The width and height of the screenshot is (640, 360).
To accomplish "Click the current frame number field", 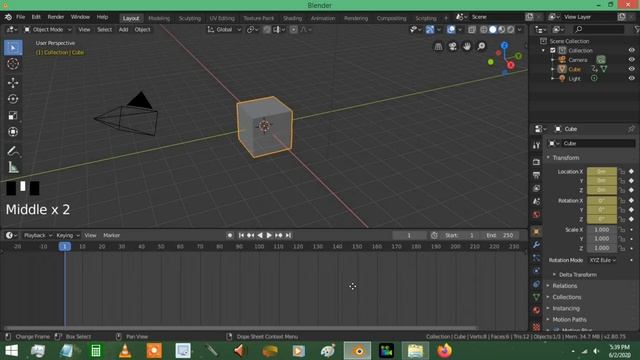I will pos(409,236).
